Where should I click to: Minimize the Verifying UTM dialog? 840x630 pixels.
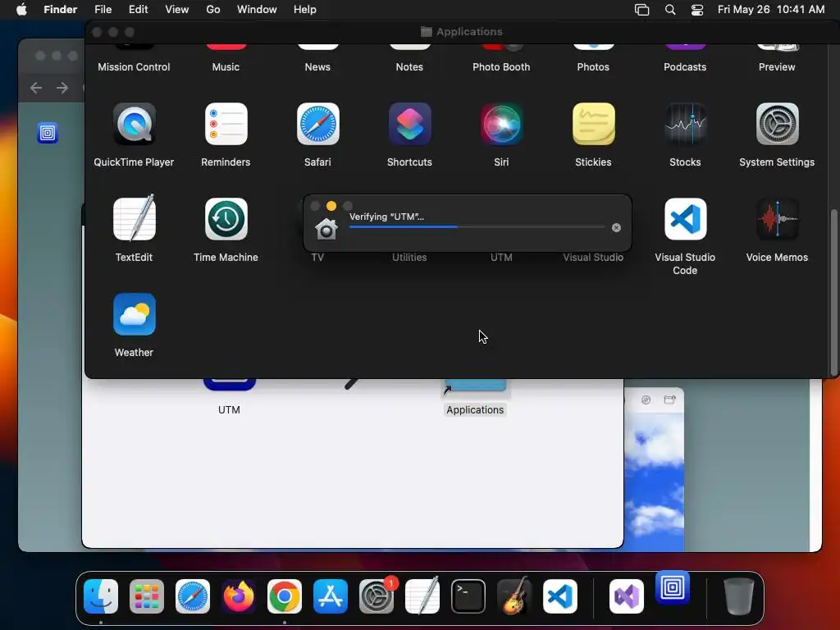[331, 206]
